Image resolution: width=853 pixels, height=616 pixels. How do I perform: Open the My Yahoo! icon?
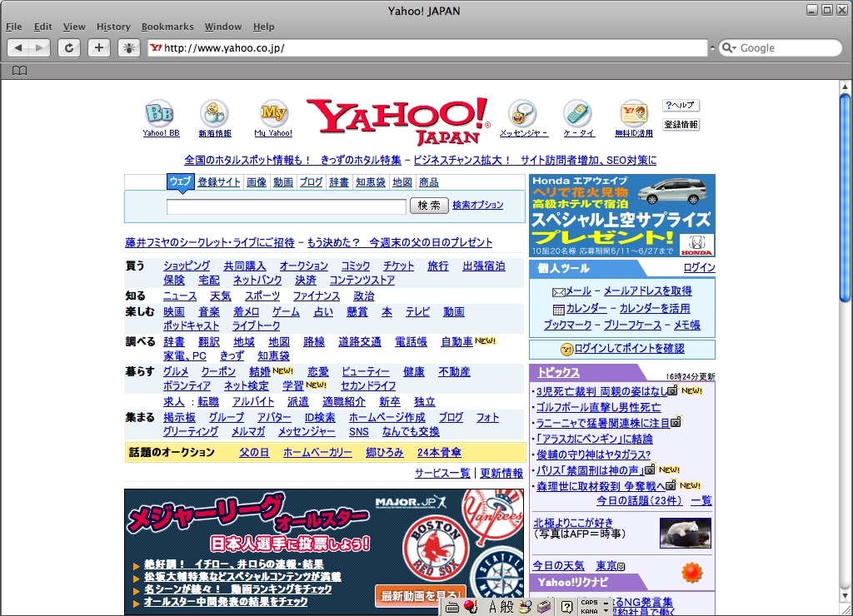[273, 113]
